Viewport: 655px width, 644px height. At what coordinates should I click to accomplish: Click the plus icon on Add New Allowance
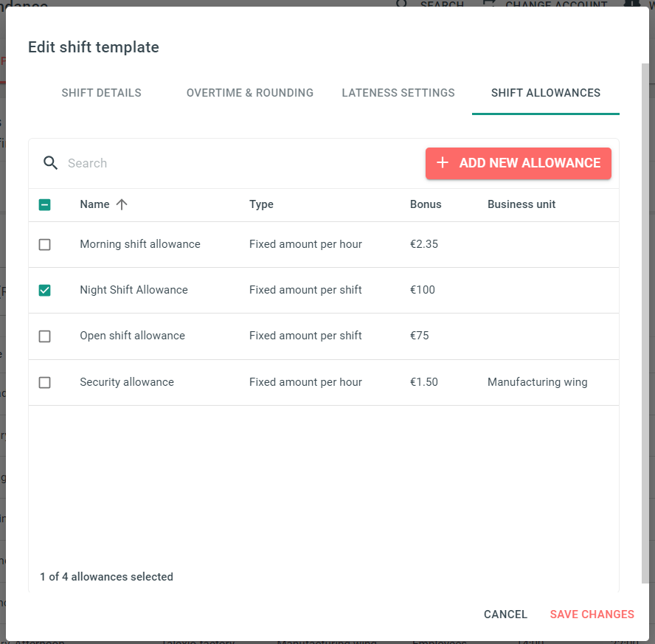pyautogui.click(x=442, y=163)
